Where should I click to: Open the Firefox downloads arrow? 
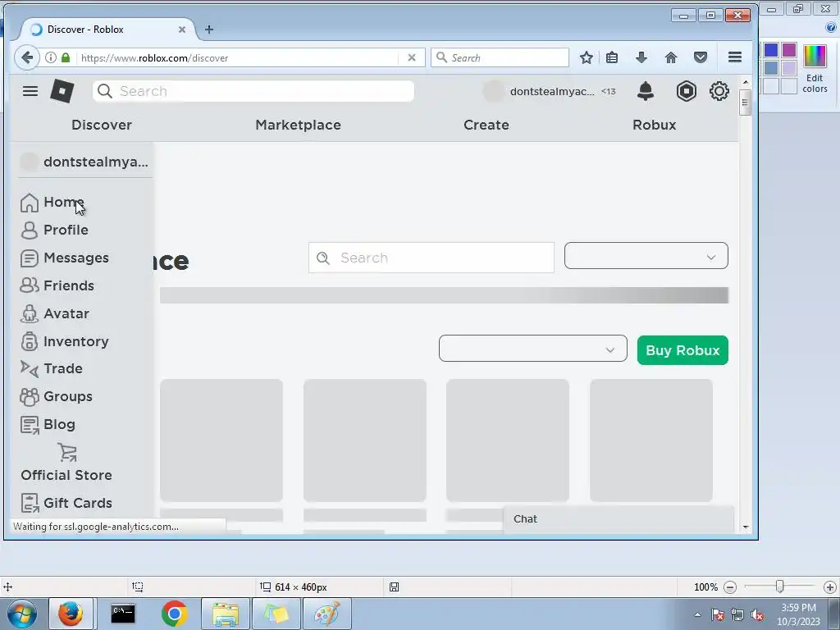[641, 57]
